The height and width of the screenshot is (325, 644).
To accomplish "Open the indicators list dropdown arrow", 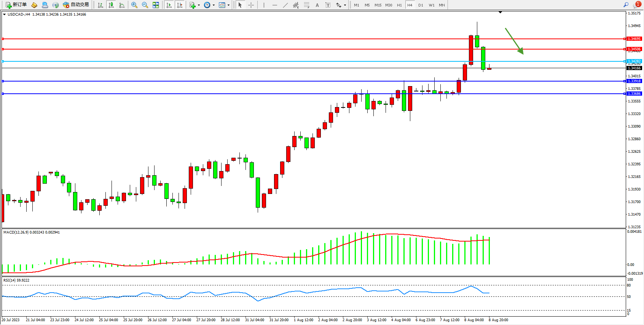I will [199, 5].
